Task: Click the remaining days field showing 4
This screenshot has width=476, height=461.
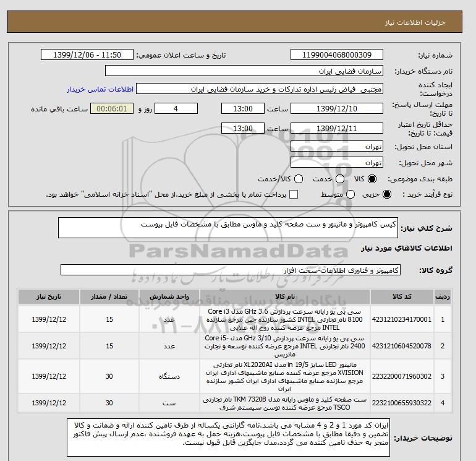Action: 176,108
